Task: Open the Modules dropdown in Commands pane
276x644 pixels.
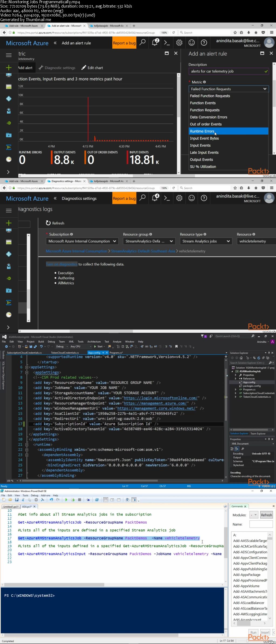Action: tap(254, 515)
